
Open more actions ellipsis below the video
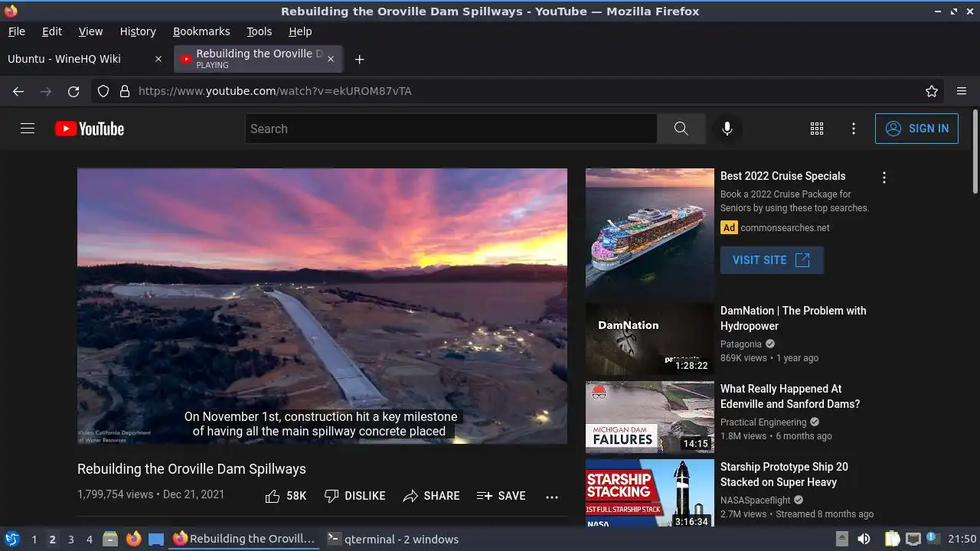[x=552, y=497]
